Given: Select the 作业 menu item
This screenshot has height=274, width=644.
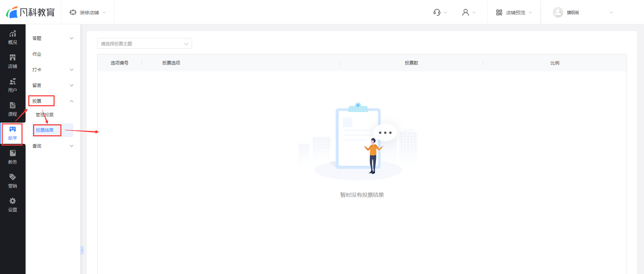Looking at the screenshot, I should click(37, 54).
